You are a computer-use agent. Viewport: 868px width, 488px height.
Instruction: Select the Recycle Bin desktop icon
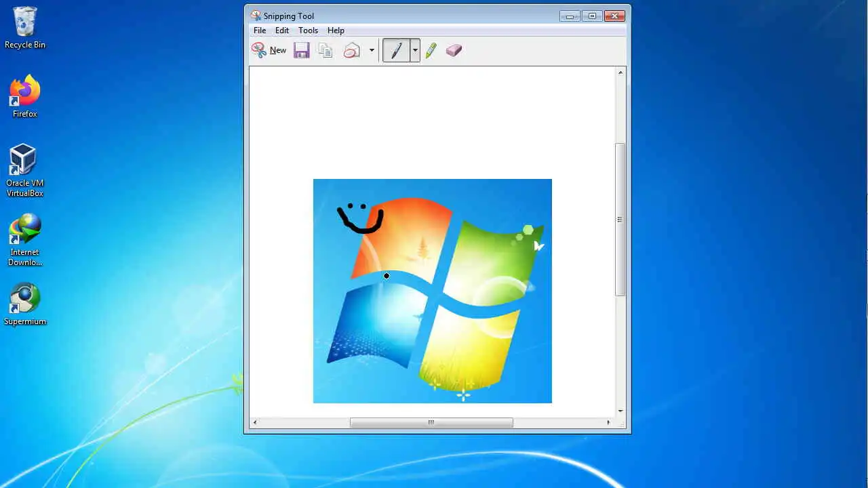(25, 28)
